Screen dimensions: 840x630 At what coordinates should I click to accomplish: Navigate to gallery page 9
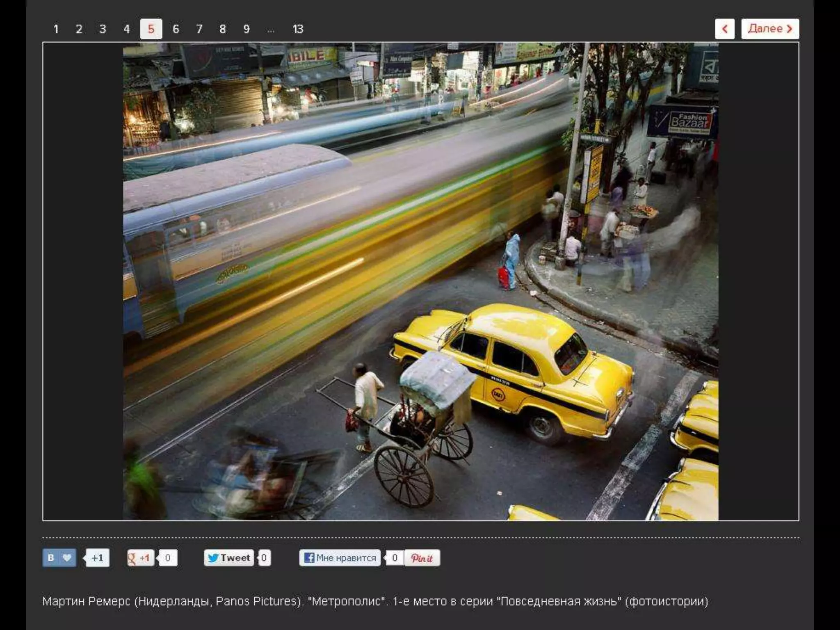click(x=246, y=29)
